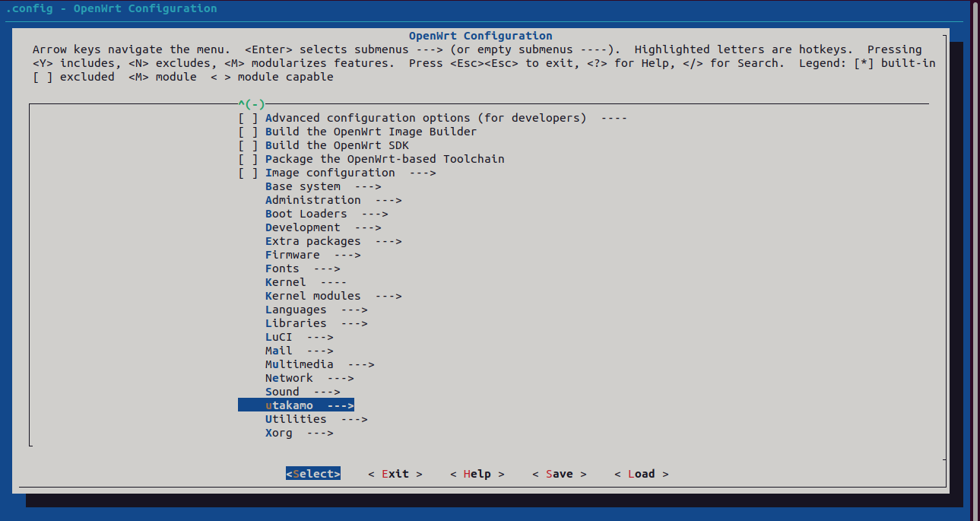Open the Boot Loaders submenu
Image resolution: width=980 pixels, height=521 pixels.
click(x=326, y=214)
